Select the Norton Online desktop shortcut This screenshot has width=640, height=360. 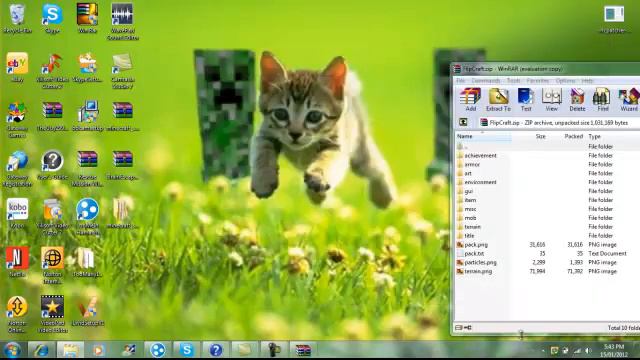(x=17, y=314)
